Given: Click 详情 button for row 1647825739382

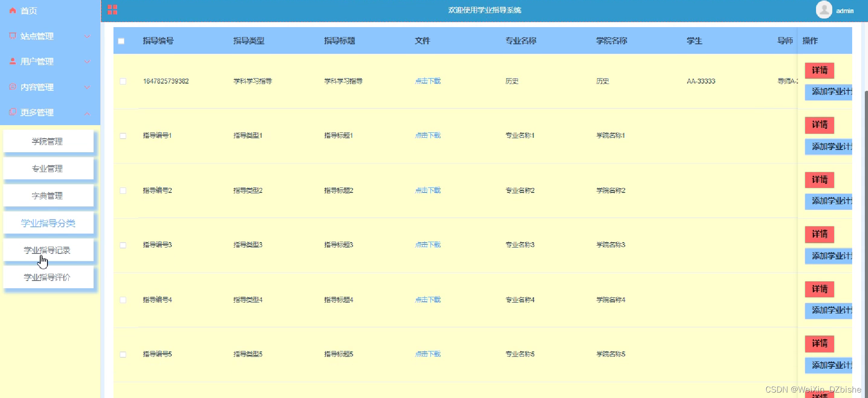Looking at the screenshot, I should tap(820, 70).
